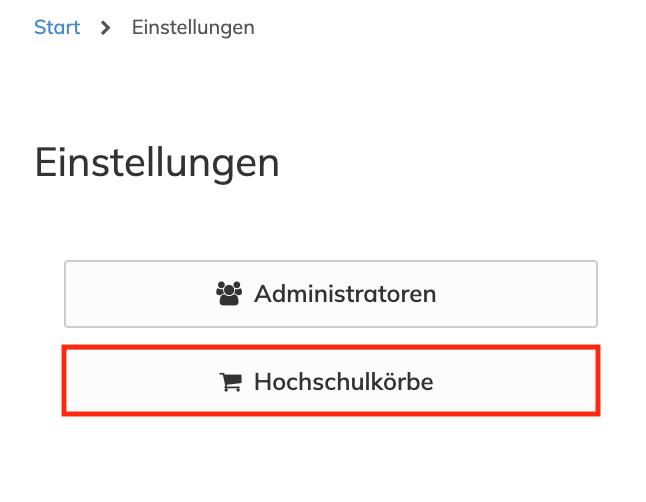
Task: Open the Hochschulkörbe settings
Action: [x=331, y=381]
